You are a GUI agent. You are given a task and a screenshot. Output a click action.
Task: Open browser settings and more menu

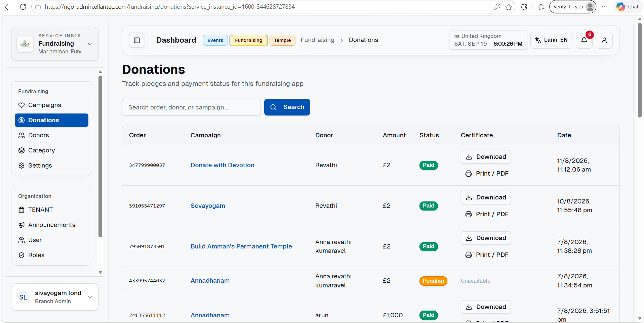pos(605,7)
